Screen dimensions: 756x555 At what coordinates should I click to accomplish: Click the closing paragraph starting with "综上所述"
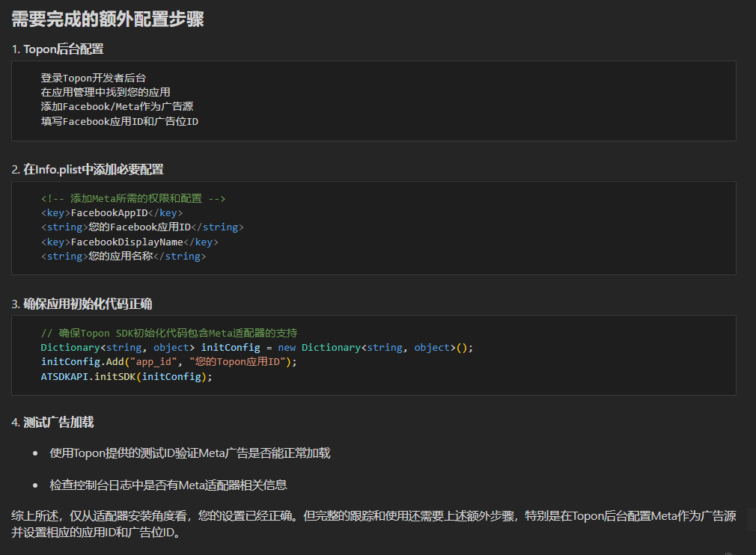point(374,524)
